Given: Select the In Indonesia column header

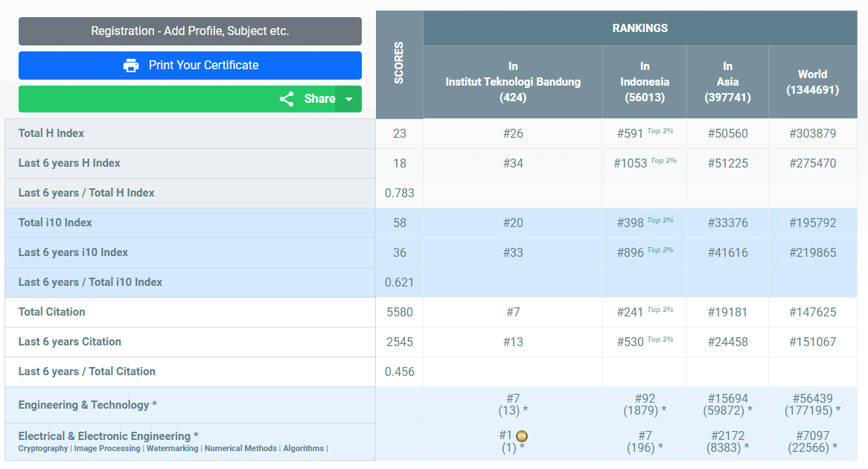Looking at the screenshot, I should 645,82.
